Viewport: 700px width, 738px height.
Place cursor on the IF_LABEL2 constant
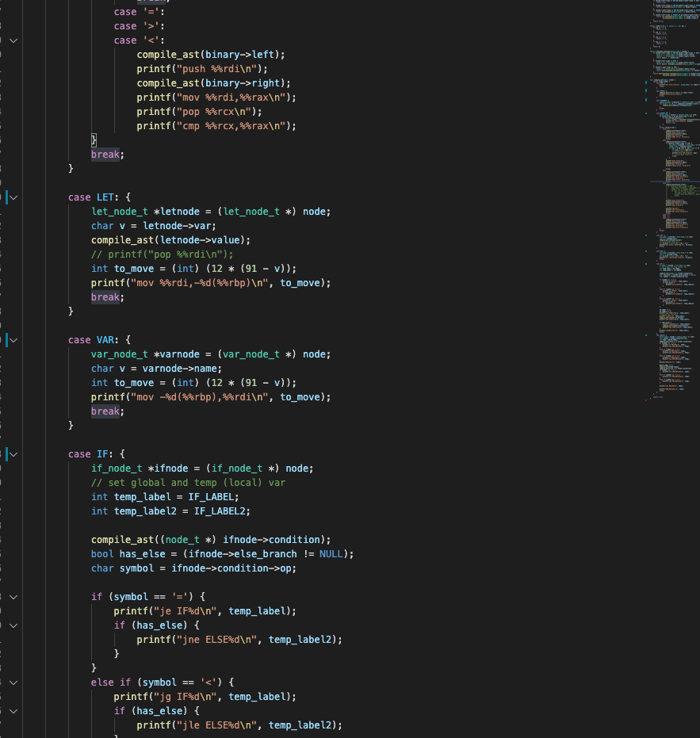tap(222, 511)
